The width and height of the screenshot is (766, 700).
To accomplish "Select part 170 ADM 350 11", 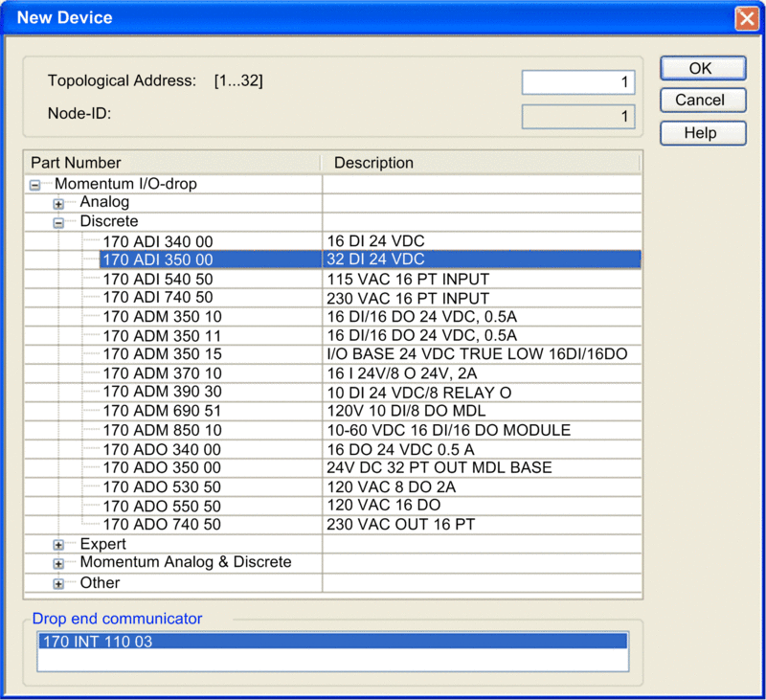I will (x=162, y=336).
